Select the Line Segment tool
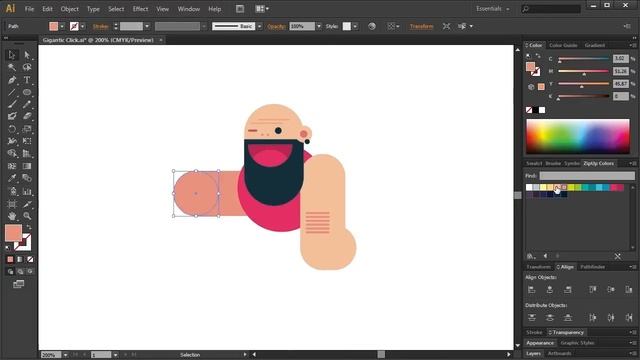 click(x=11, y=92)
